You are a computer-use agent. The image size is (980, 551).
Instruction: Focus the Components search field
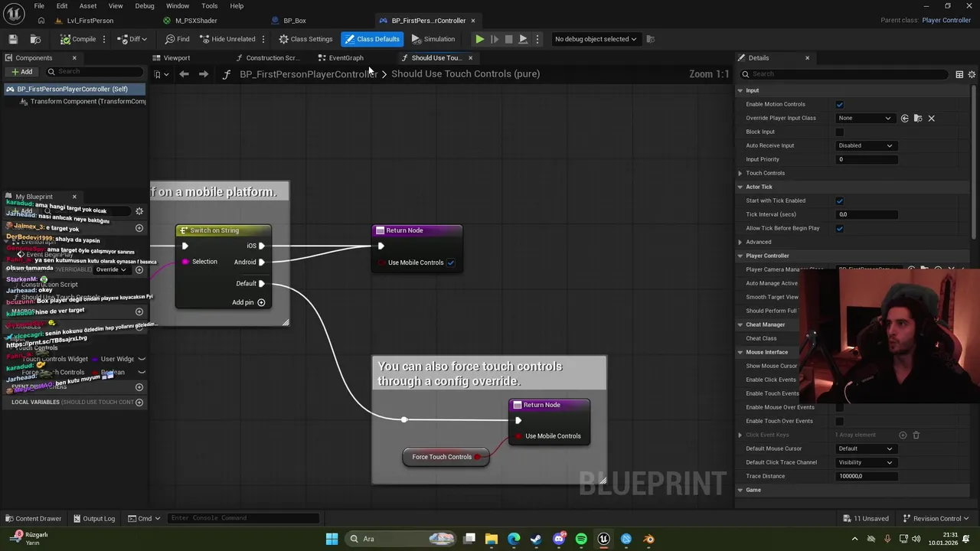[93, 72]
